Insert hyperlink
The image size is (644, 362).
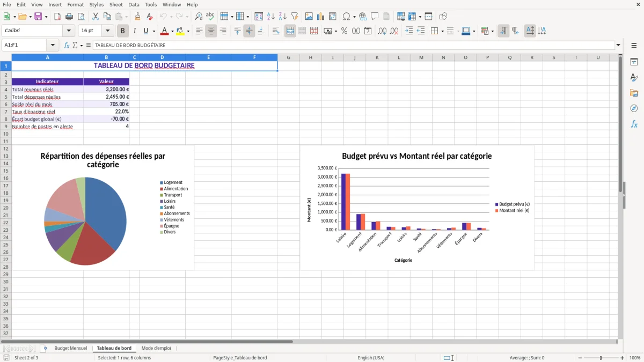click(x=363, y=17)
